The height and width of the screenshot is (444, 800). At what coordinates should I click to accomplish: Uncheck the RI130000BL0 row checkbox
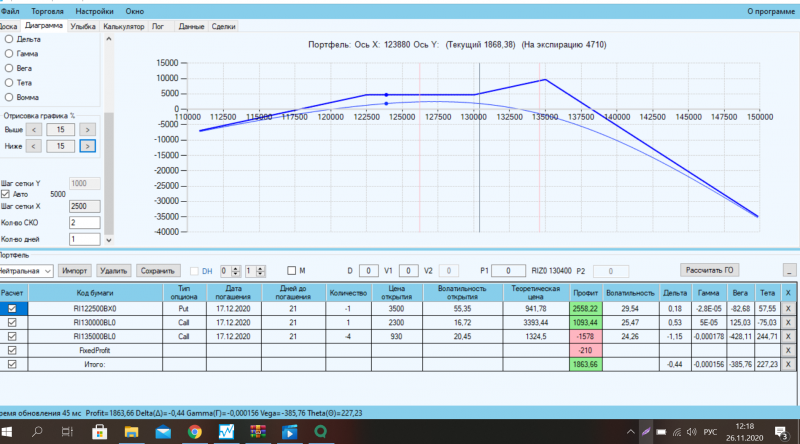pos(12,323)
